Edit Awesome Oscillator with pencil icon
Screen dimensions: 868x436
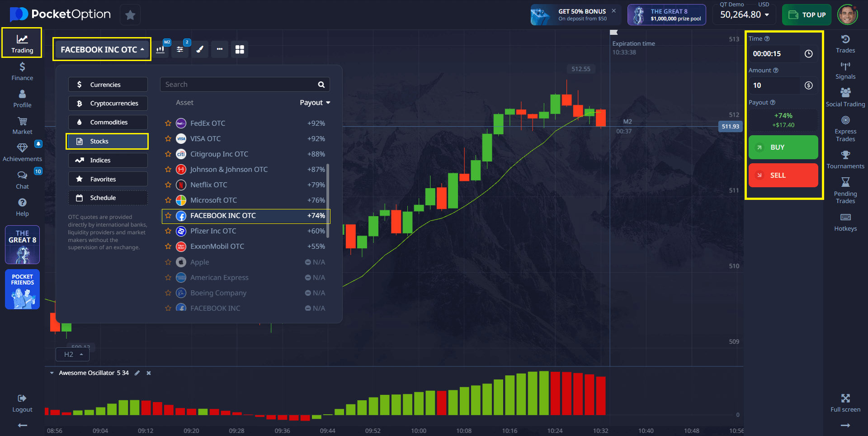pos(137,373)
